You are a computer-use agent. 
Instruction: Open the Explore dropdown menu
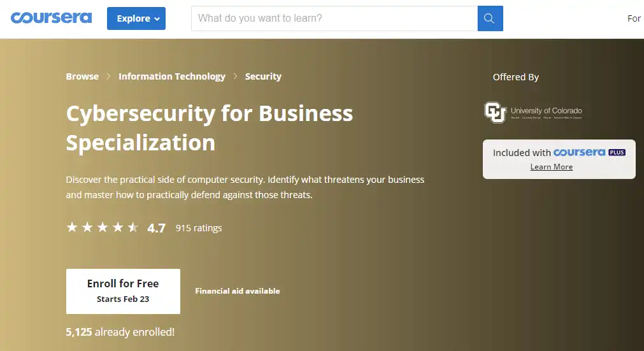pos(136,18)
